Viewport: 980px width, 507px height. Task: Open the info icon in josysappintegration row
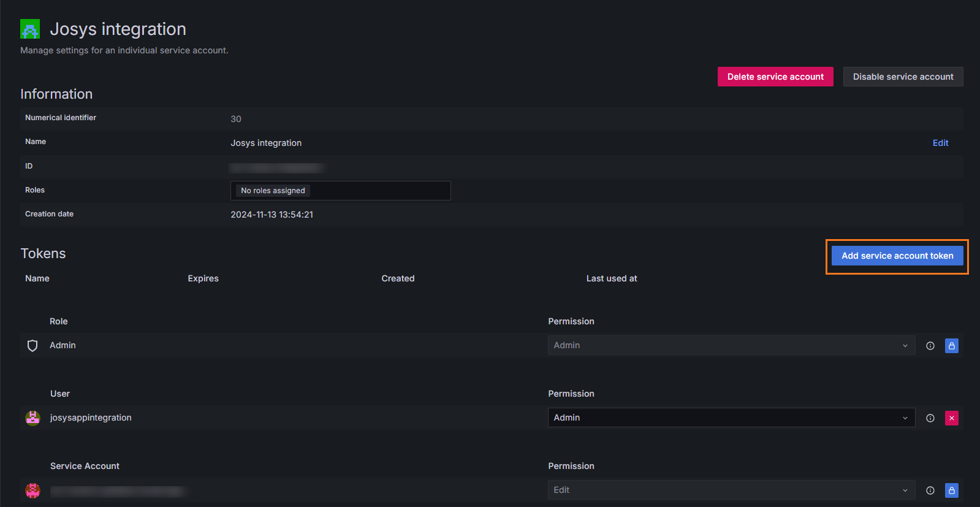coord(930,418)
